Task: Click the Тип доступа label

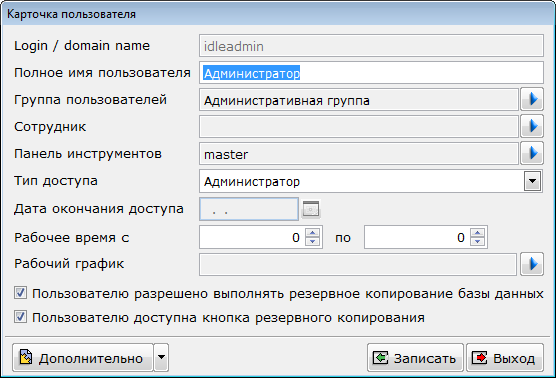Action: pyautogui.click(x=56, y=181)
